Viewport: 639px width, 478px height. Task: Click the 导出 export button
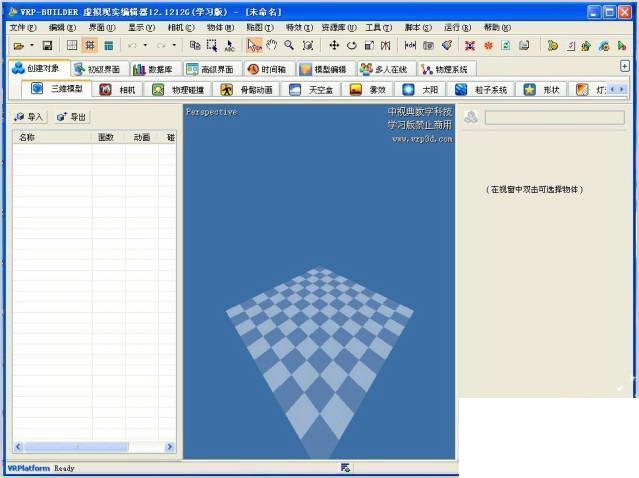pos(72,117)
